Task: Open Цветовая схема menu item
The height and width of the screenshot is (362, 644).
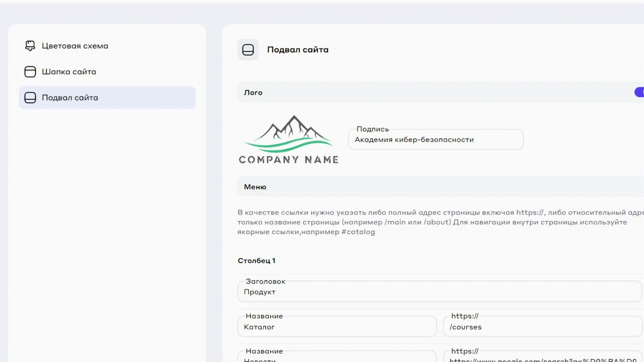Action: click(x=75, y=46)
